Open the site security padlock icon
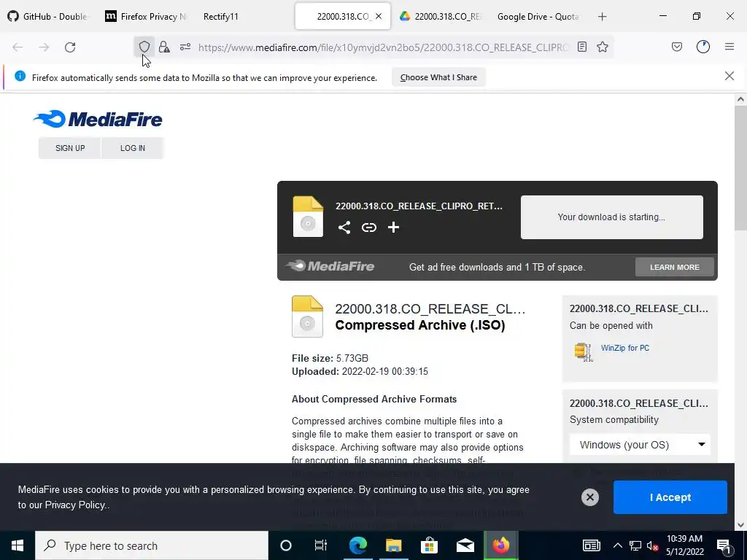The image size is (747, 560). 164,47
